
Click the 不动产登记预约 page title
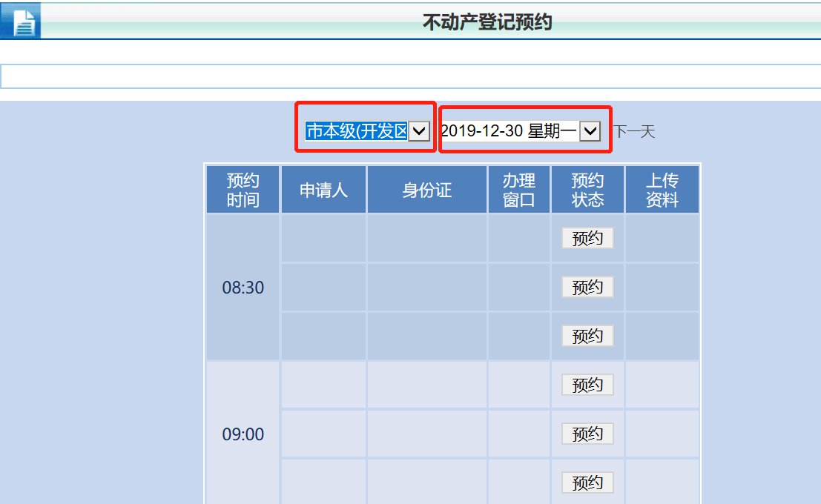coord(487,22)
